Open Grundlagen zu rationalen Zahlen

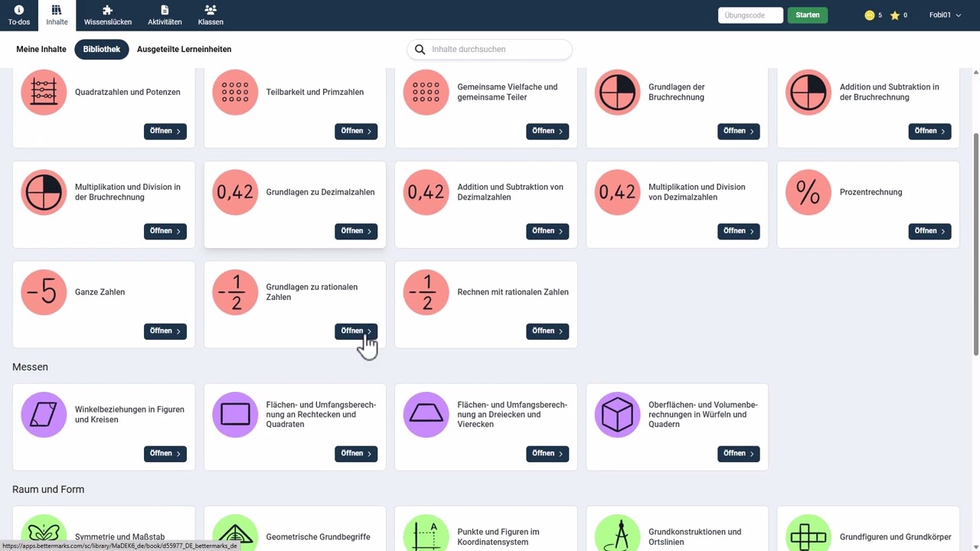coord(356,331)
